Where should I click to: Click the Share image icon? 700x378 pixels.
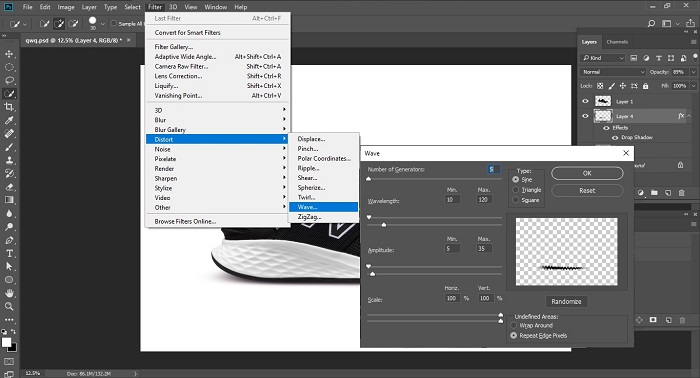[x=690, y=23]
